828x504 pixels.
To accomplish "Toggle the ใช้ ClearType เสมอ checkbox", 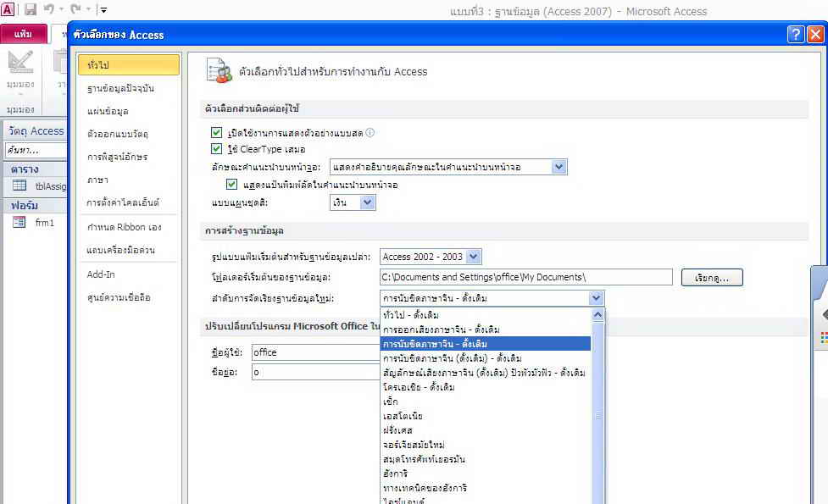I will (x=216, y=149).
